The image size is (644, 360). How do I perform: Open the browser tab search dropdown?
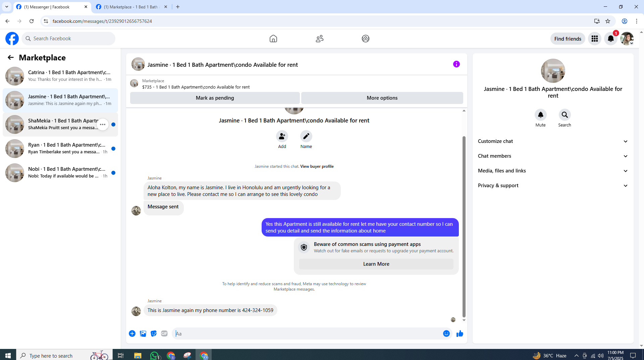(7, 7)
